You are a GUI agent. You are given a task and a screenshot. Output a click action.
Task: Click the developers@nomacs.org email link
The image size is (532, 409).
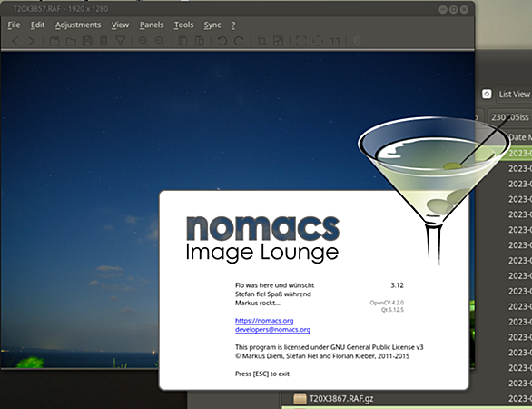pos(272,330)
